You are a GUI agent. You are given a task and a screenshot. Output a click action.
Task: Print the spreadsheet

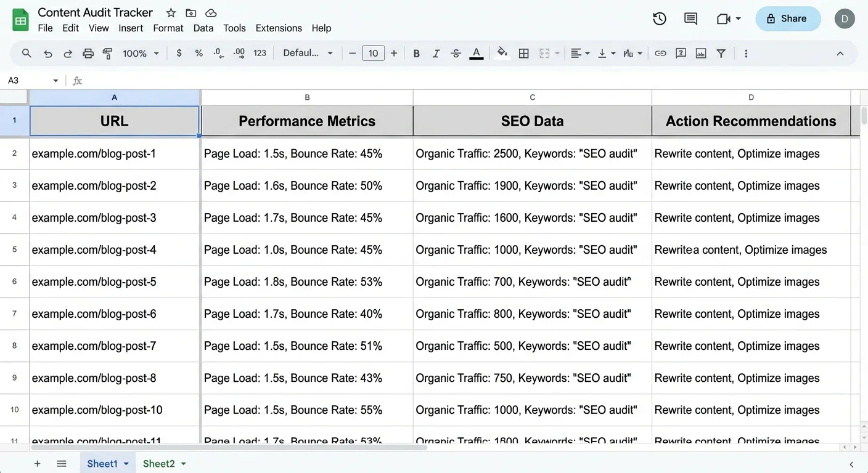(x=88, y=54)
